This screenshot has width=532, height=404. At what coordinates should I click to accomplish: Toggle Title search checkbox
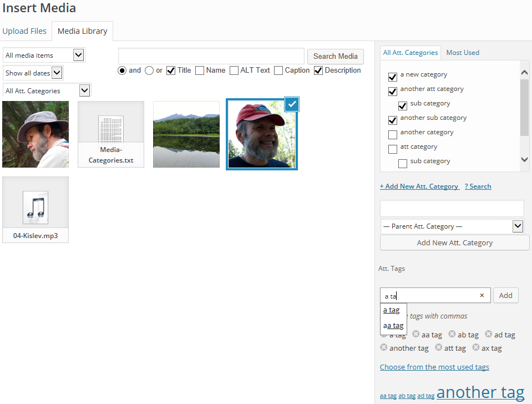click(171, 70)
